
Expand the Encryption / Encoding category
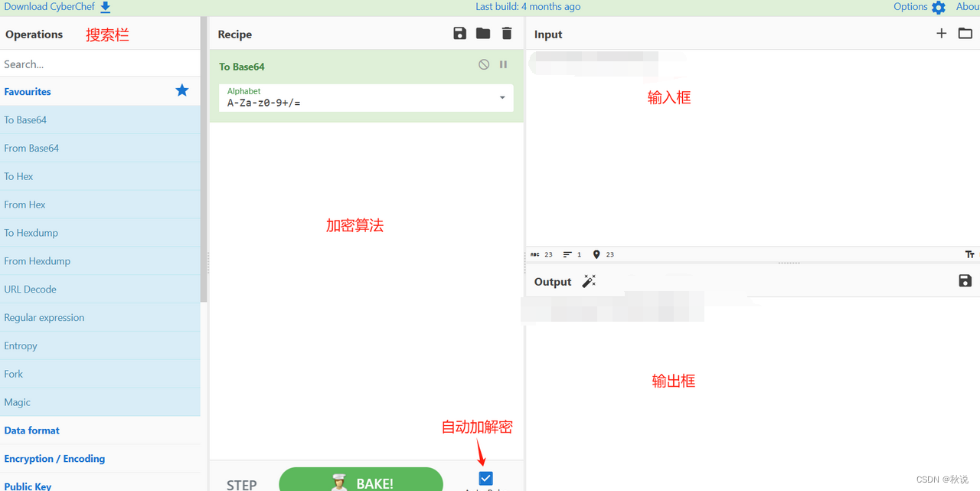click(x=54, y=458)
